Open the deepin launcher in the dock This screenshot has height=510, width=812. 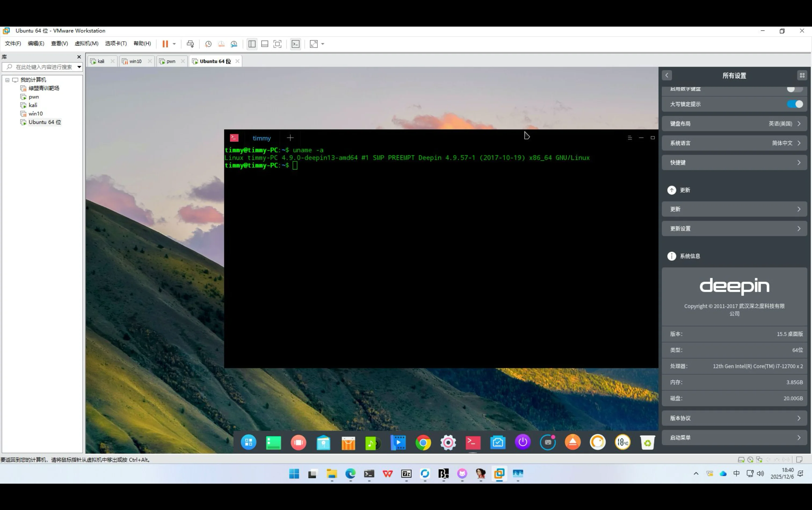(249, 443)
